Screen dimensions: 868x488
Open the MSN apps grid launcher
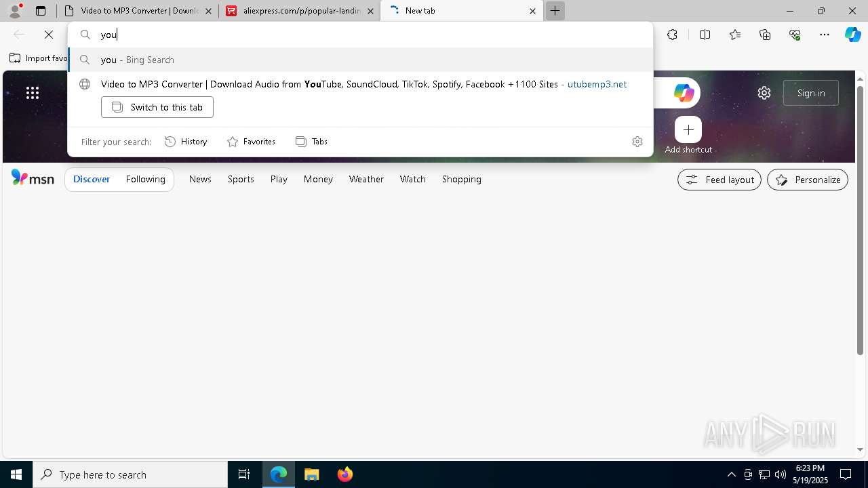pyautogui.click(x=33, y=93)
